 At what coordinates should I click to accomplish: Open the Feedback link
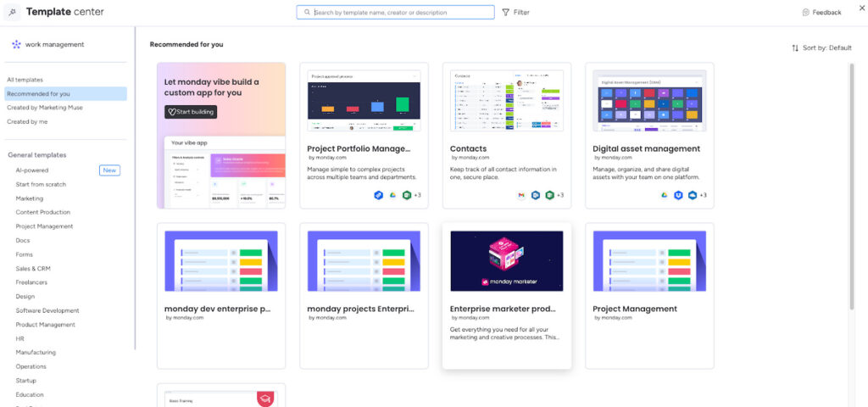[x=822, y=12]
